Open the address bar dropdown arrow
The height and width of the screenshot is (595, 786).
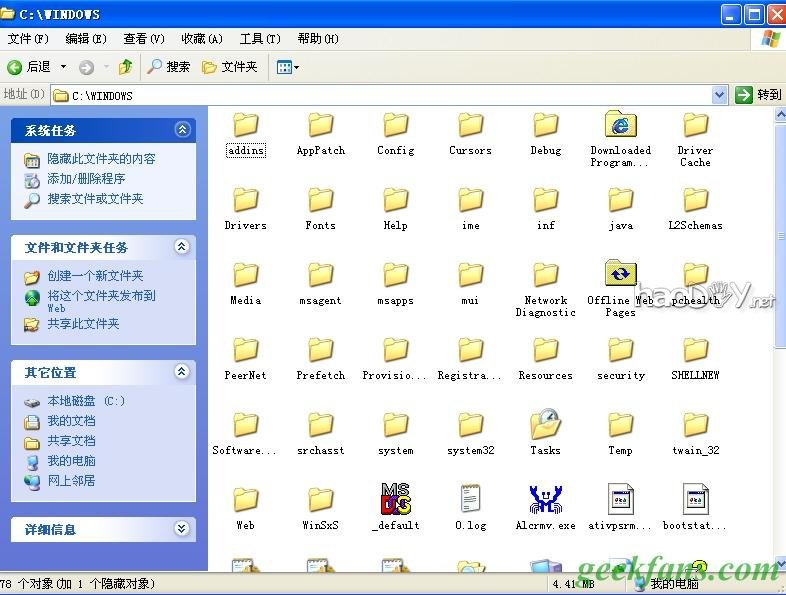pos(719,95)
